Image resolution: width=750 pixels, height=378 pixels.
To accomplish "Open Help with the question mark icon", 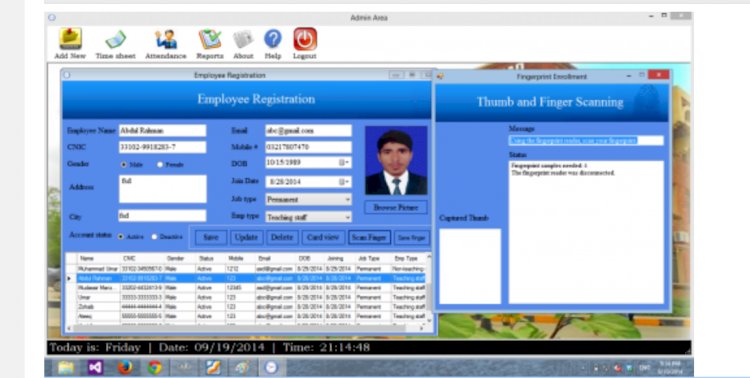I will 273,43.
